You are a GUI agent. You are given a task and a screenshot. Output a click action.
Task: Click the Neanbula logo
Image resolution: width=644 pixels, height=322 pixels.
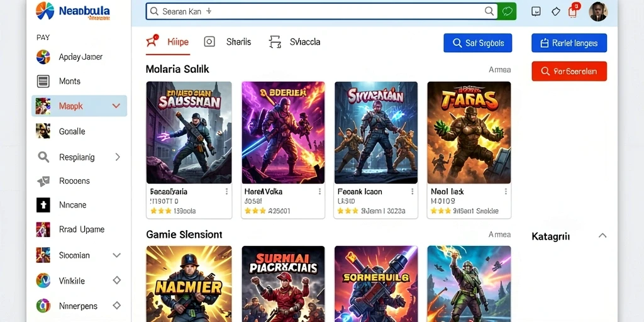point(73,11)
